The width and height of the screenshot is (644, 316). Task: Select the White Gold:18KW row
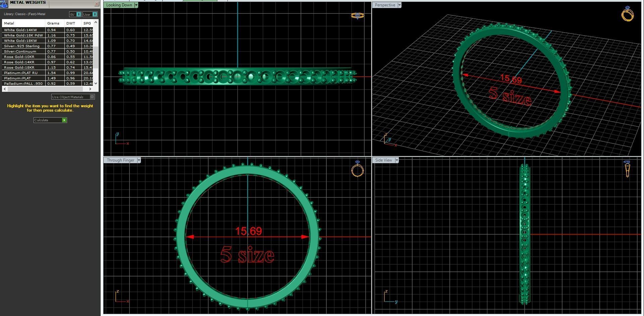[x=48, y=41]
